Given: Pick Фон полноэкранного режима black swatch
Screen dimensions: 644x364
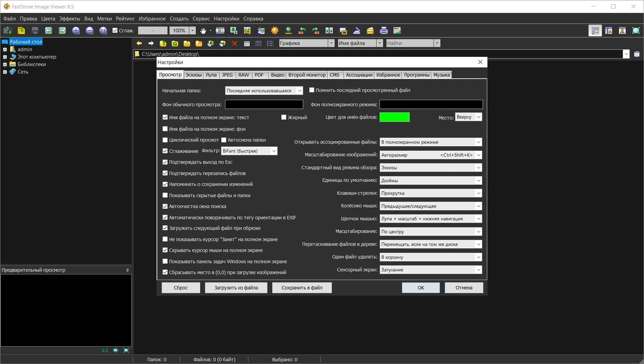Looking at the screenshot, I should tap(431, 105).
